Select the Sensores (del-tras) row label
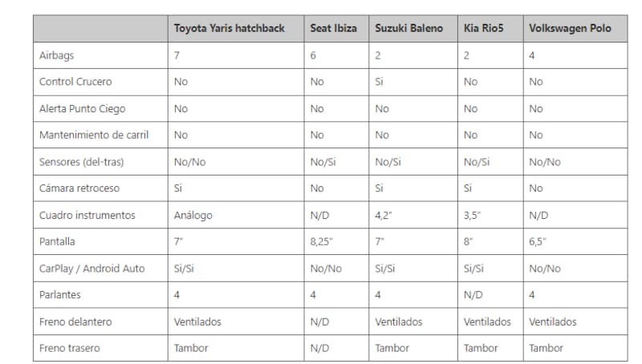This screenshot has width=642, height=364. coord(83,161)
